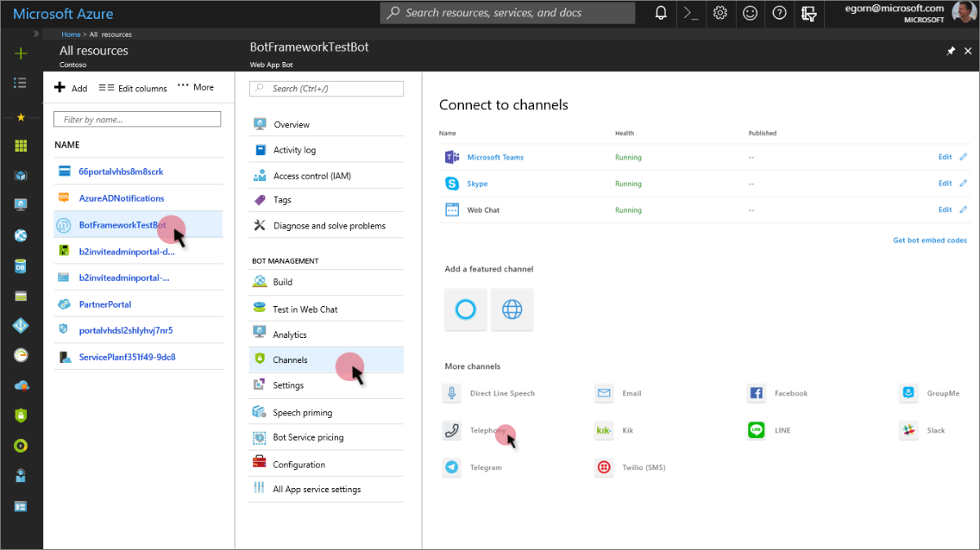Image resolution: width=980 pixels, height=550 pixels.
Task: Open the all services list icon in sidebar
Action: click(x=21, y=82)
